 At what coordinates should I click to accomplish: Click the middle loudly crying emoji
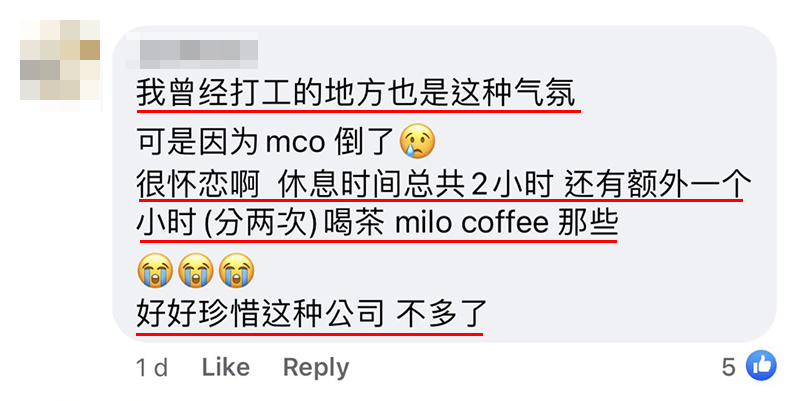[x=195, y=270]
